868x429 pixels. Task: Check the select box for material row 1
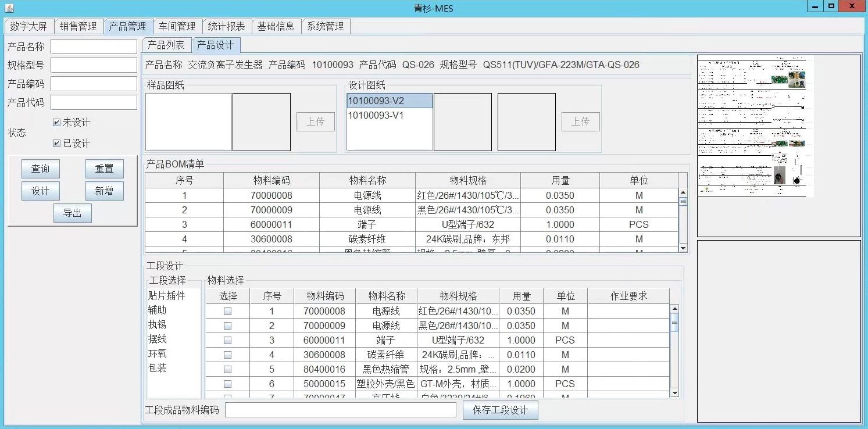pos(227,312)
